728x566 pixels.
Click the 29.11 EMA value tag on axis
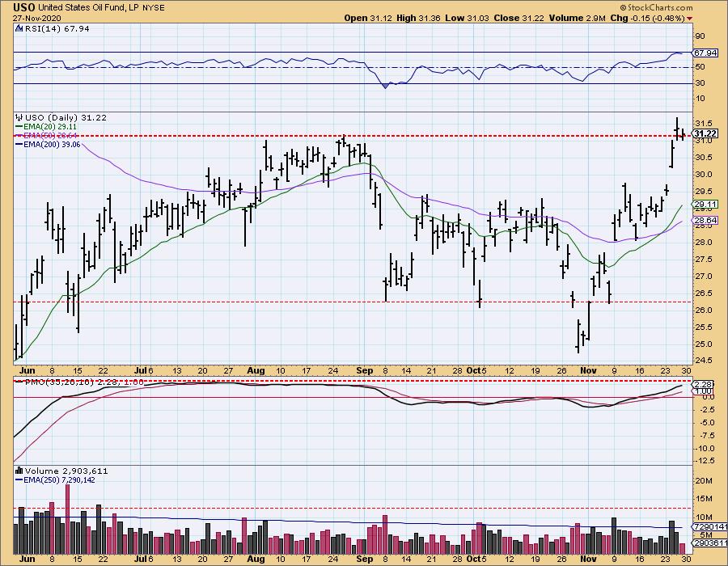[705, 204]
